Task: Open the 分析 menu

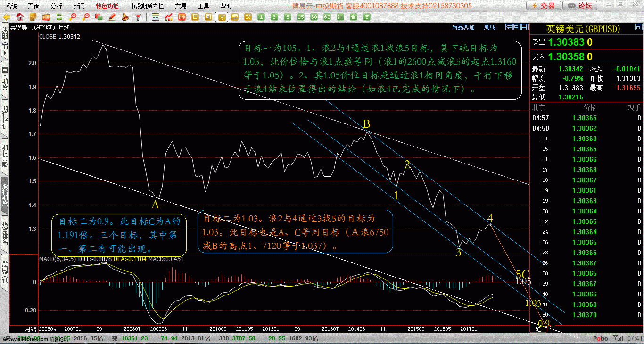Action: point(56,6)
